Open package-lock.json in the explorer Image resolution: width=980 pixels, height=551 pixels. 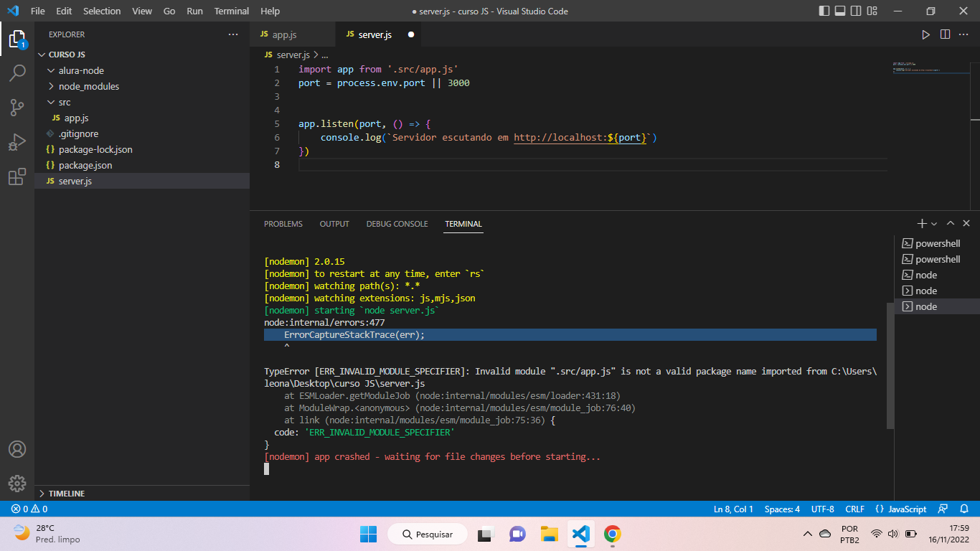pos(142,149)
